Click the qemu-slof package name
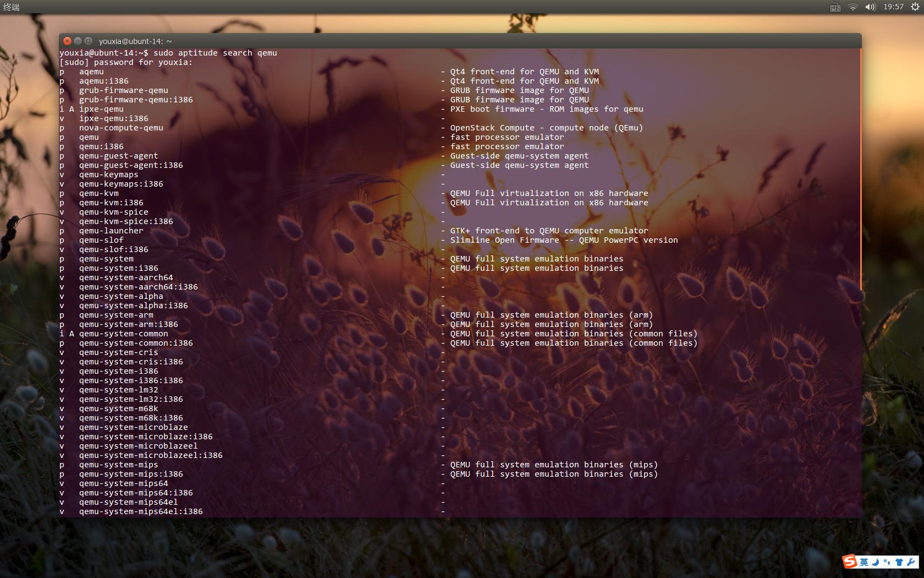The image size is (924, 578). (101, 240)
